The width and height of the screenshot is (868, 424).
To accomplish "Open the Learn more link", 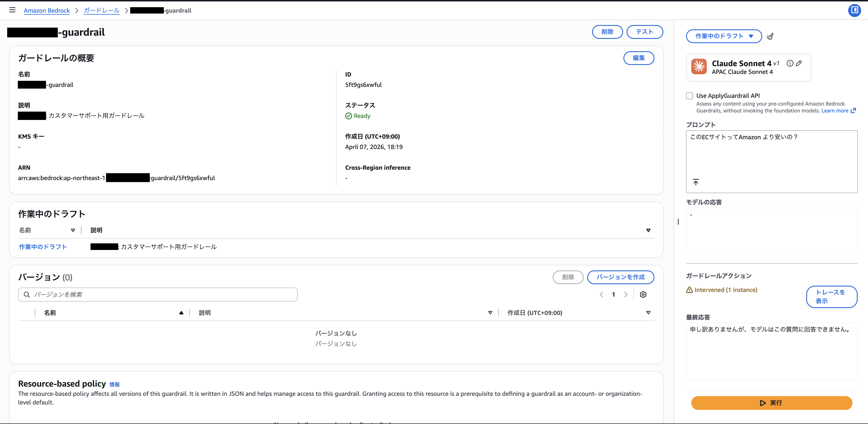I will (x=835, y=111).
